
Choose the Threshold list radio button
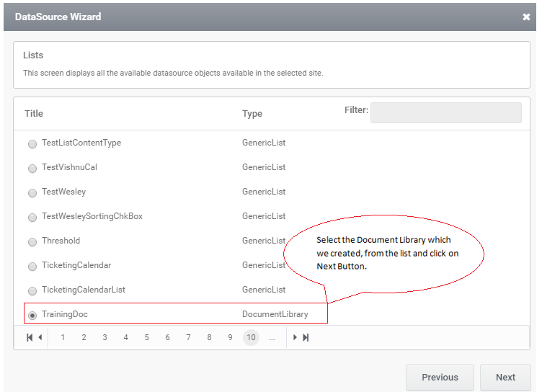32,241
